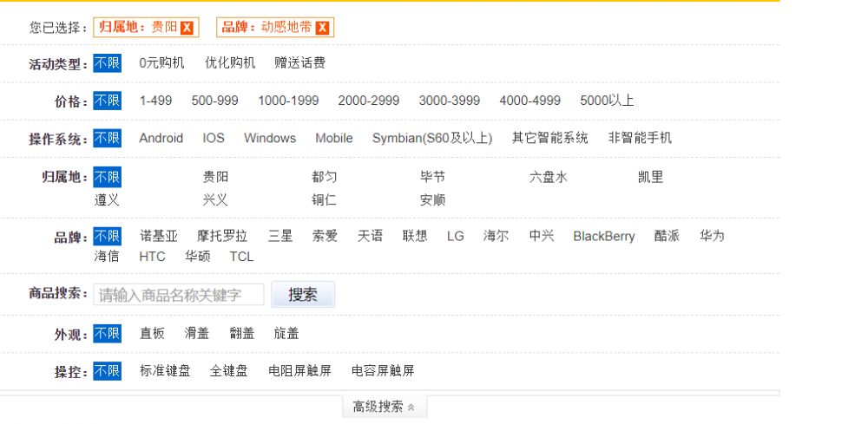Select the 兴义 location

(215, 199)
